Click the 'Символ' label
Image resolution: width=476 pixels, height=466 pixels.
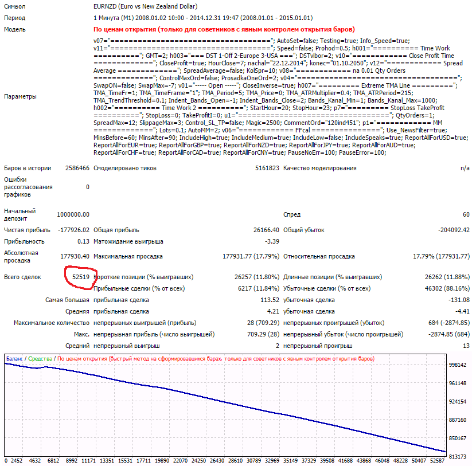coord(14,6)
